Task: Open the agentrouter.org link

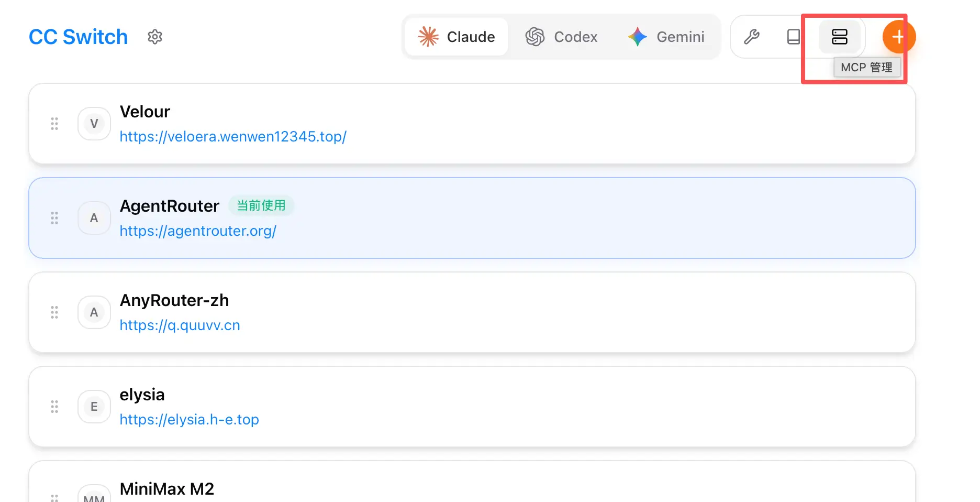Action: 198,231
